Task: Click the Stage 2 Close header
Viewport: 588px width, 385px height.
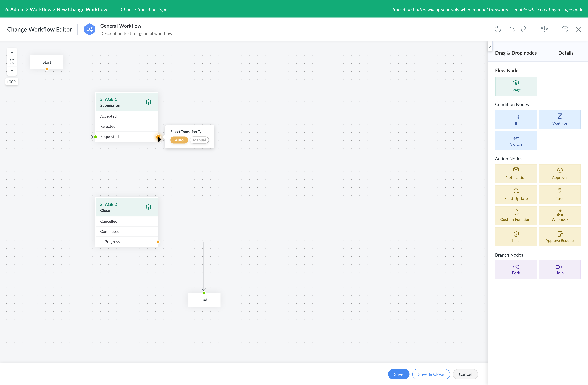Action: pyautogui.click(x=127, y=207)
